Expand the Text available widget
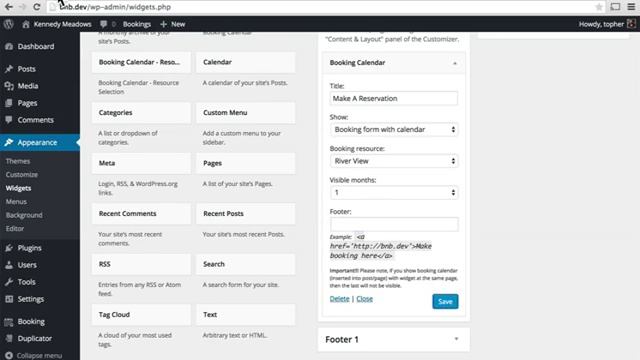The height and width of the screenshot is (360, 640). pos(246,315)
